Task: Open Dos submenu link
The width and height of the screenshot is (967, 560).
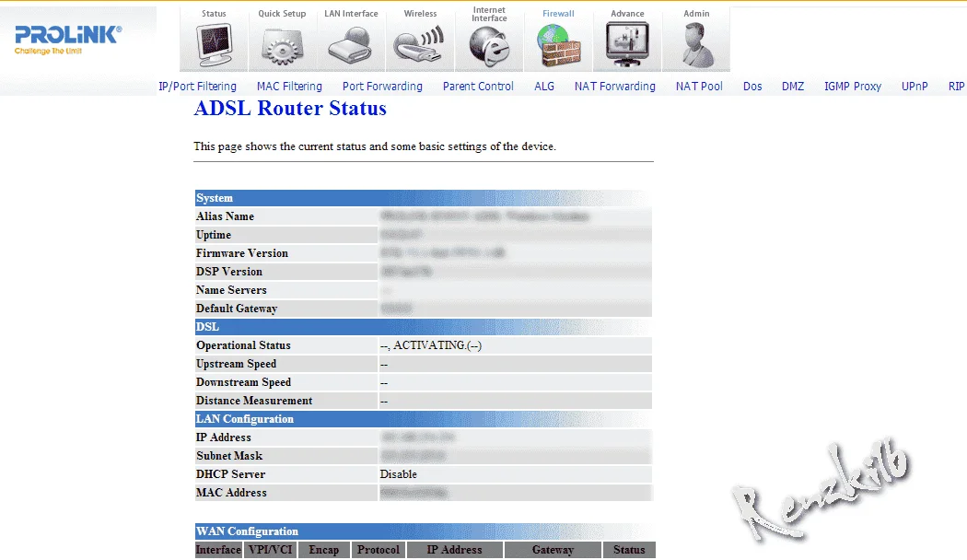Action: [752, 87]
